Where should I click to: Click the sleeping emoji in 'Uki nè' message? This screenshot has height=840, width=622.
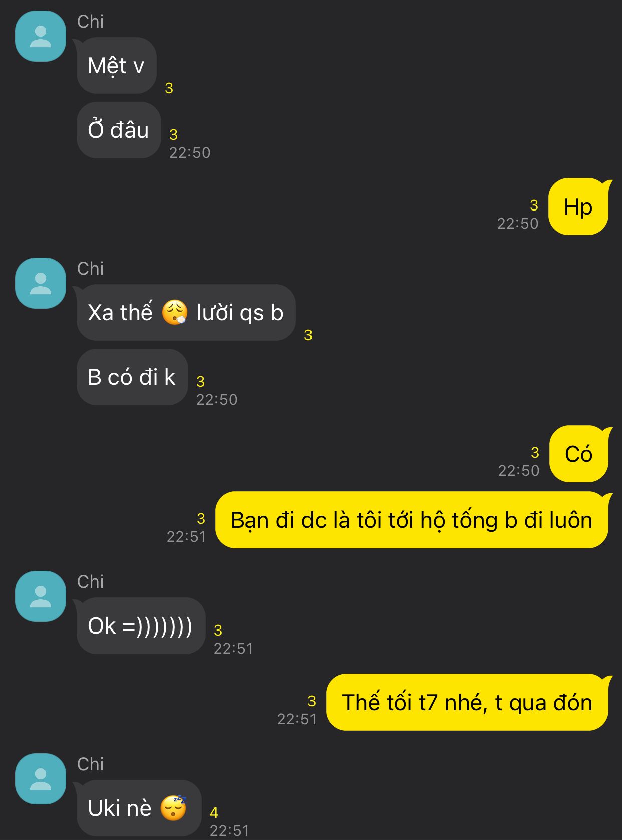coord(173,808)
